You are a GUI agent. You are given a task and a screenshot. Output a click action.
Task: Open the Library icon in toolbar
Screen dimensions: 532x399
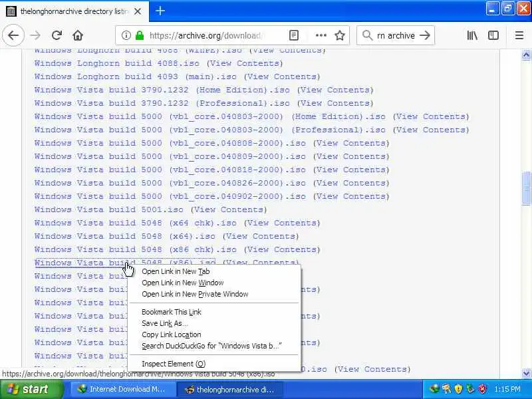click(472, 35)
